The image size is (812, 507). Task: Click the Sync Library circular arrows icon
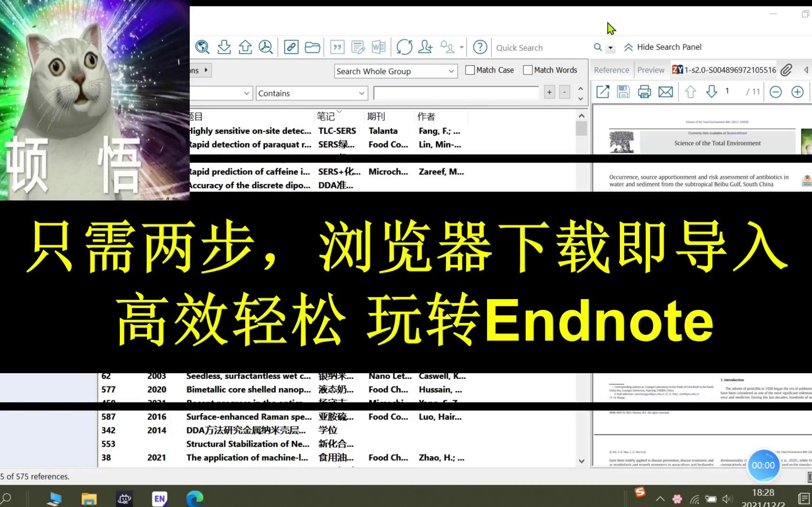click(404, 47)
